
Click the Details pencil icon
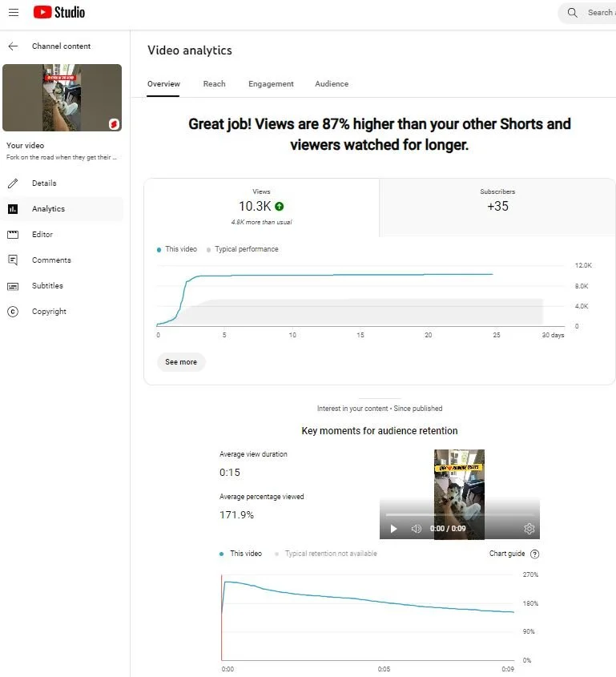[13, 183]
